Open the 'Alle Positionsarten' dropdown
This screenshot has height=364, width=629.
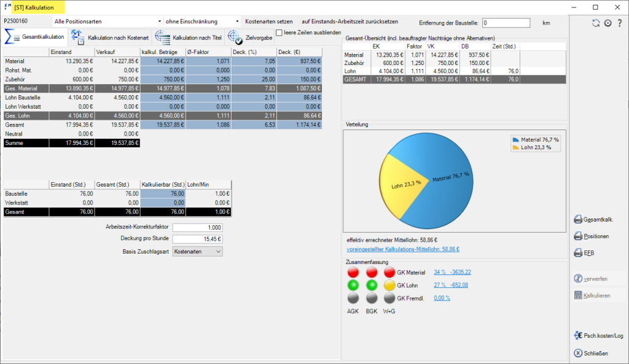tap(107, 21)
